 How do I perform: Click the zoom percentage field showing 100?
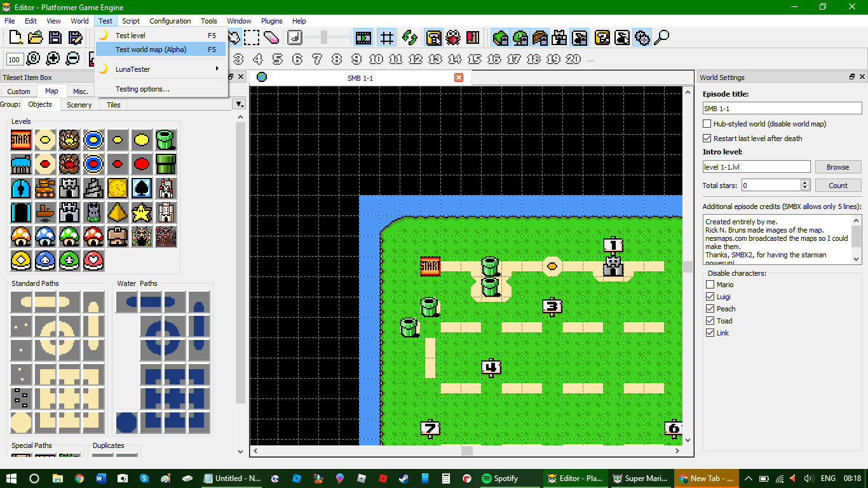(15, 59)
